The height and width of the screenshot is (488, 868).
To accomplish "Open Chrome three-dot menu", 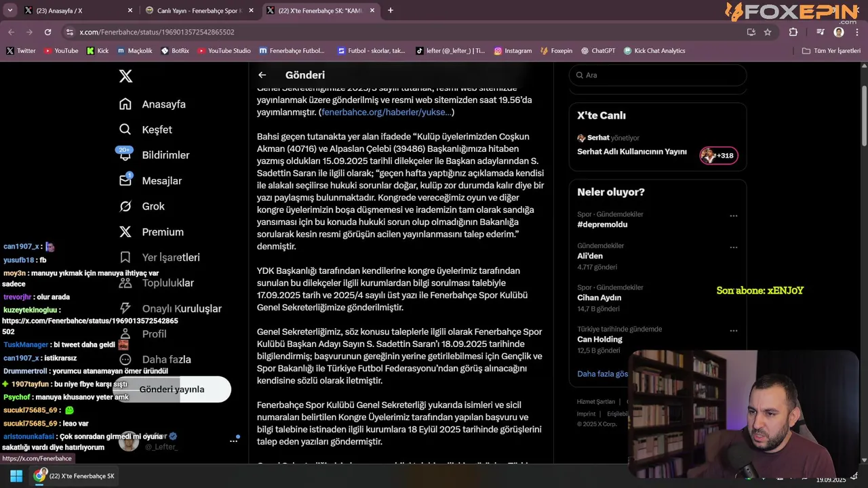I will click(x=857, y=32).
